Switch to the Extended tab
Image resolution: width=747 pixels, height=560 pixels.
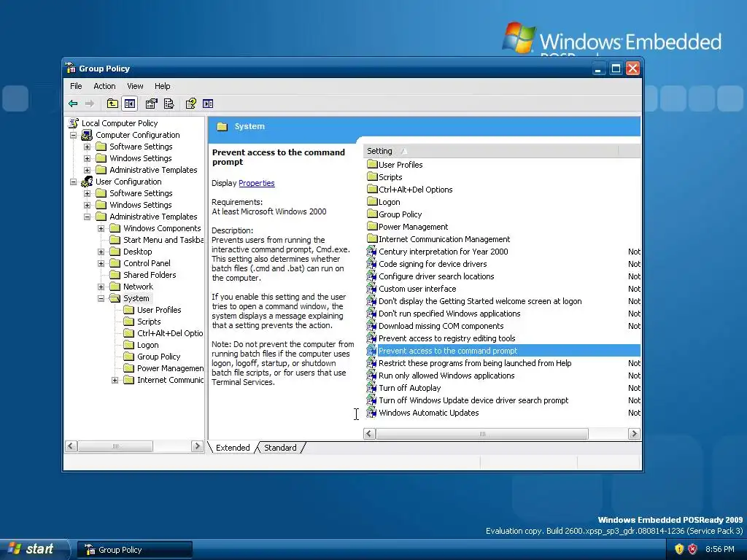(233, 448)
